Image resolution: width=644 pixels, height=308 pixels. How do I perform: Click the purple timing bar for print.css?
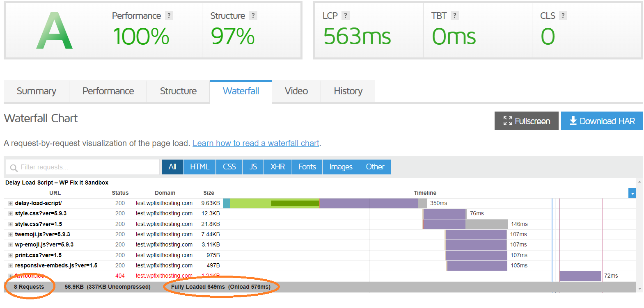[476, 255]
